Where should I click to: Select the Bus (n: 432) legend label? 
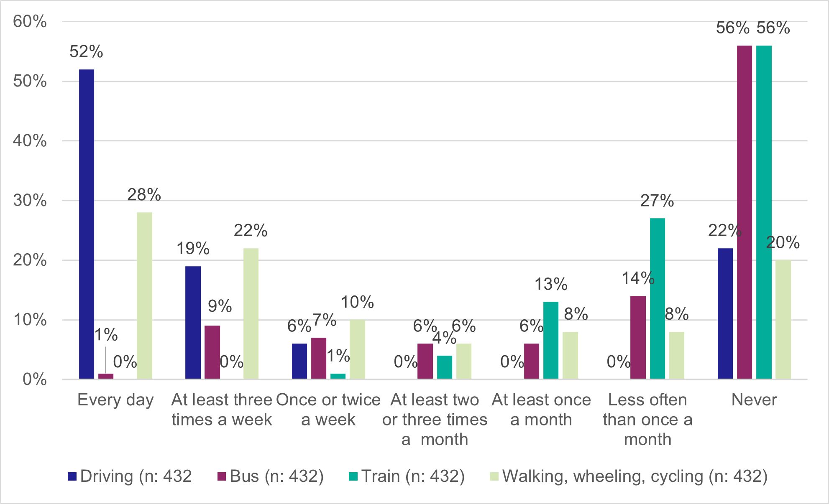(277, 476)
